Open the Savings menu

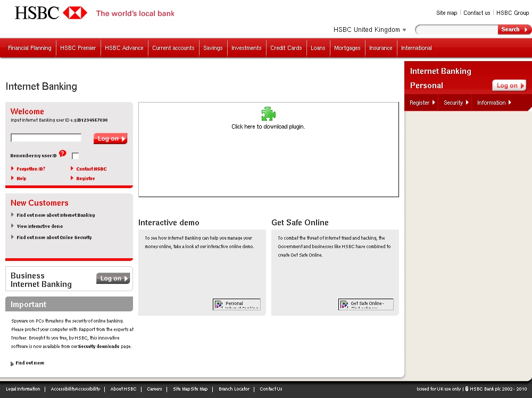(x=213, y=48)
